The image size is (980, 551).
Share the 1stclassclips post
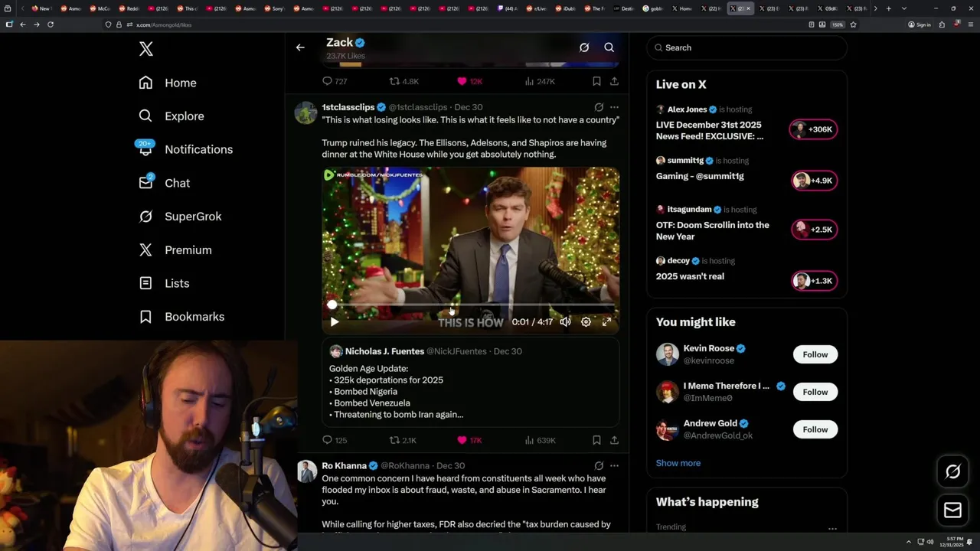pyautogui.click(x=614, y=440)
